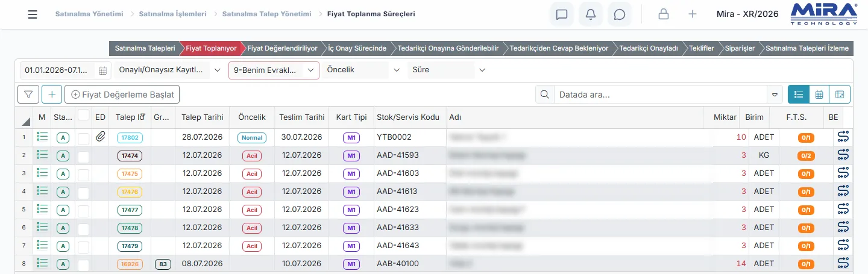Check the row checkbox for request 17474
This screenshot has width=868, height=274.
[84, 157]
